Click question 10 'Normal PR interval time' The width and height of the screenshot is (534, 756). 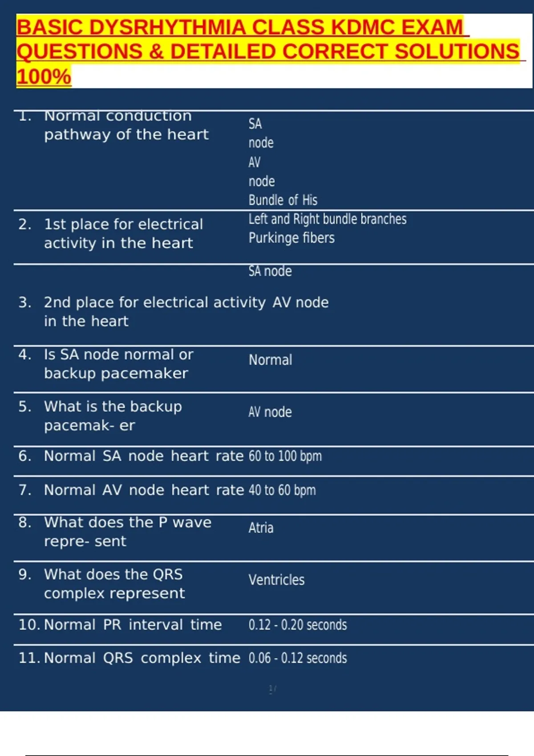[x=133, y=625]
